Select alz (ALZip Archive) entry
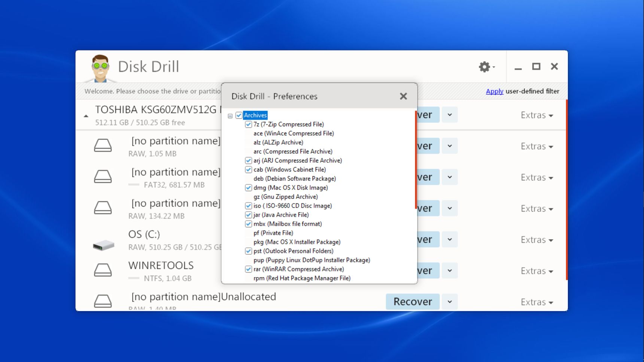The height and width of the screenshot is (362, 644). (278, 142)
